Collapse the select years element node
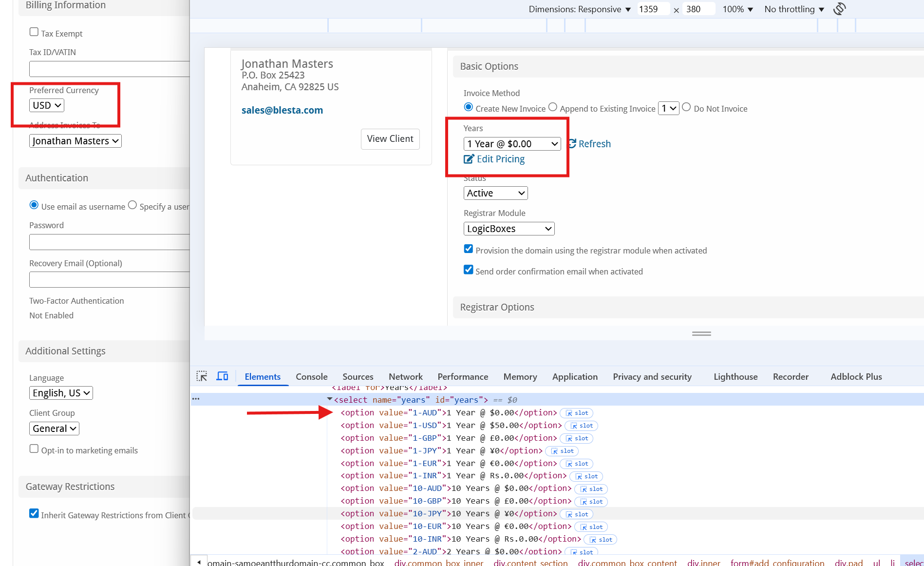The image size is (924, 566). point(330,399)
